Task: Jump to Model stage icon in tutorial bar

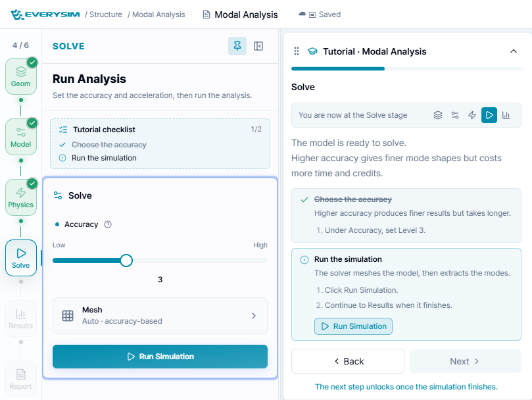Action: 455,115
